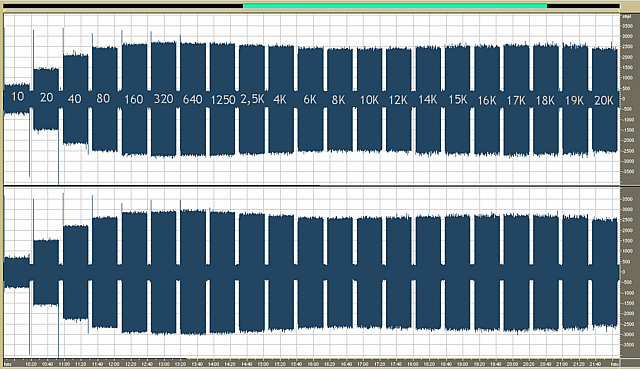Click the smpl label atop the amplitude ruler

pyautogui.click(x=626, y=16)
